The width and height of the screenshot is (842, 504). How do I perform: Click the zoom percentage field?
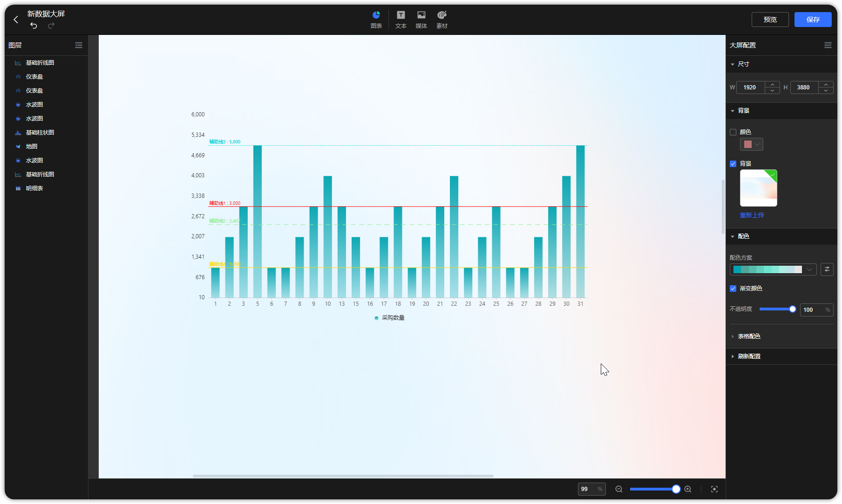591,489
